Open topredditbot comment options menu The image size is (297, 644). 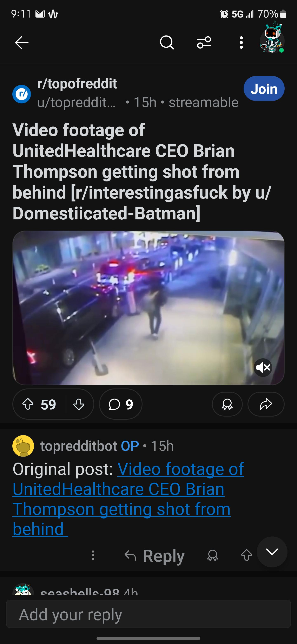(x=93, y=555)
